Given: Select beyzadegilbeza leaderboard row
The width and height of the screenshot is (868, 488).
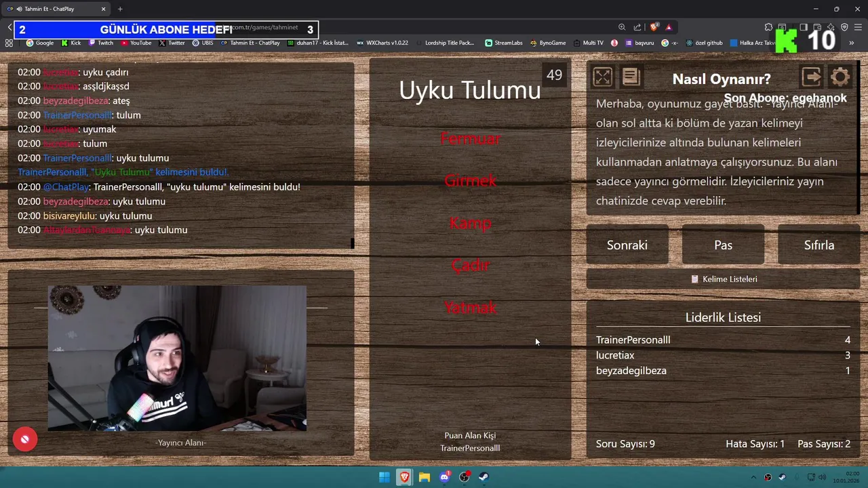Looking at the screenshot, I should (x=723, y=371).
